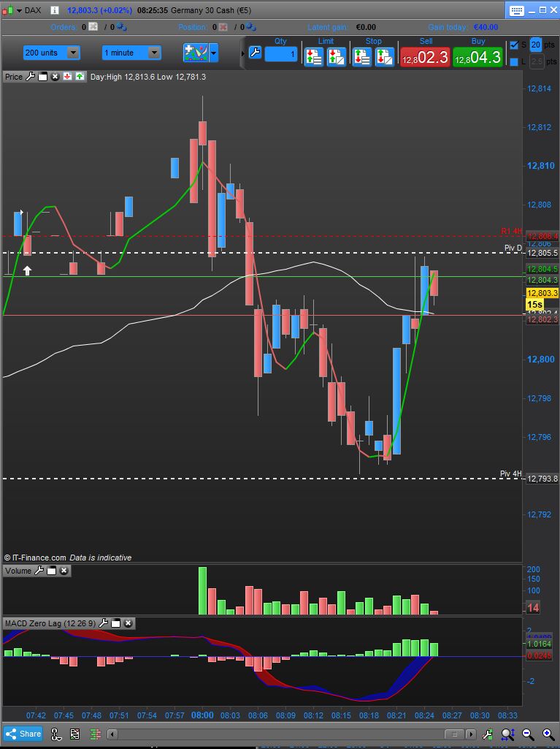This screenshot has height=749, width=560.
Task: Close the MACD Zero Lag panel
Action: tap(128, 623)
